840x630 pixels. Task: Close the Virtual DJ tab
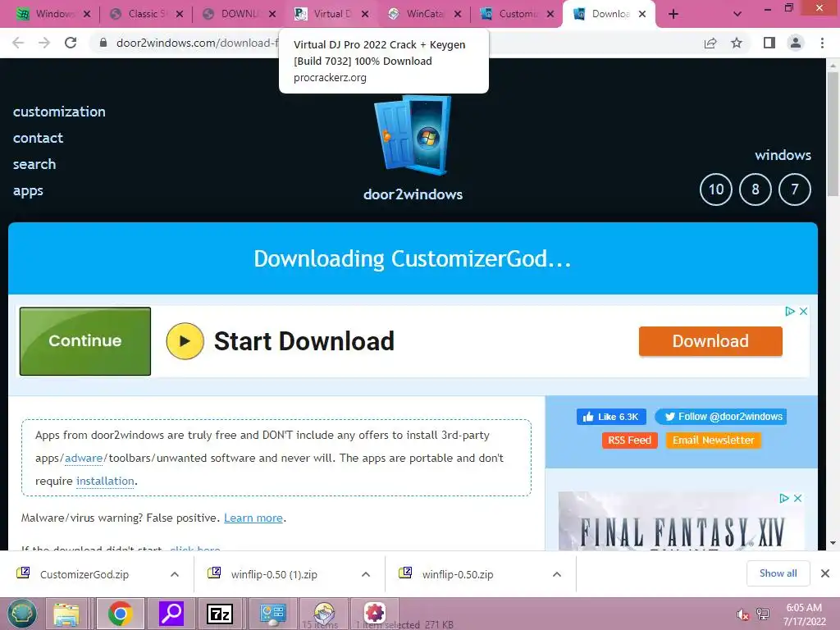(x=365, y=14)
